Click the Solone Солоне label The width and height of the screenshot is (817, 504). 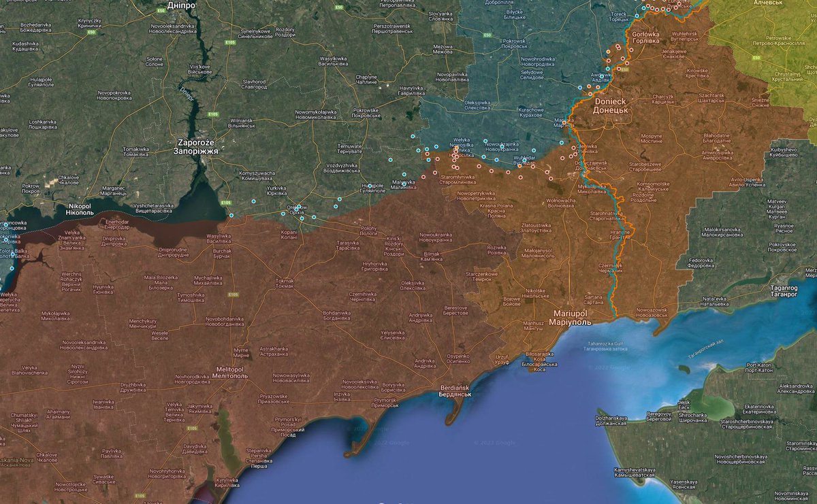coord(155,62)
